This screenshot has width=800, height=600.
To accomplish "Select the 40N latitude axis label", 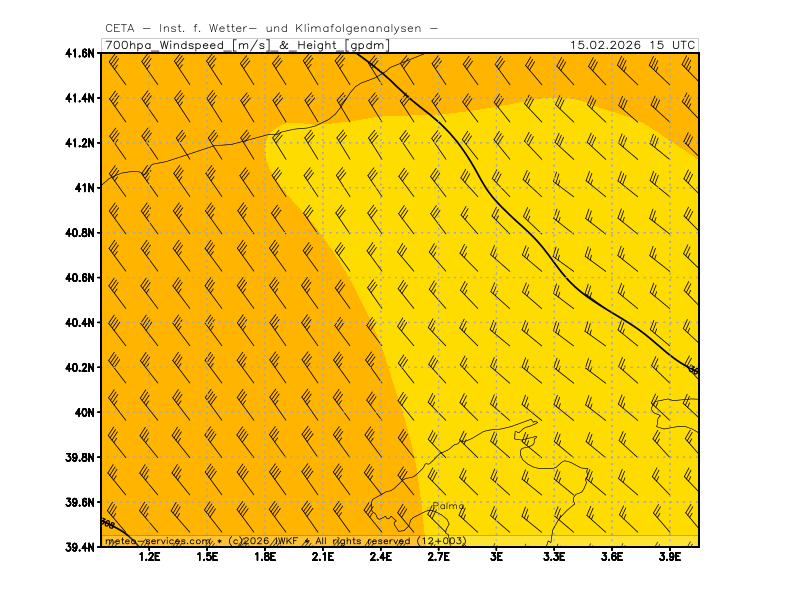I will pyautogui.click(x=86, y=412).
